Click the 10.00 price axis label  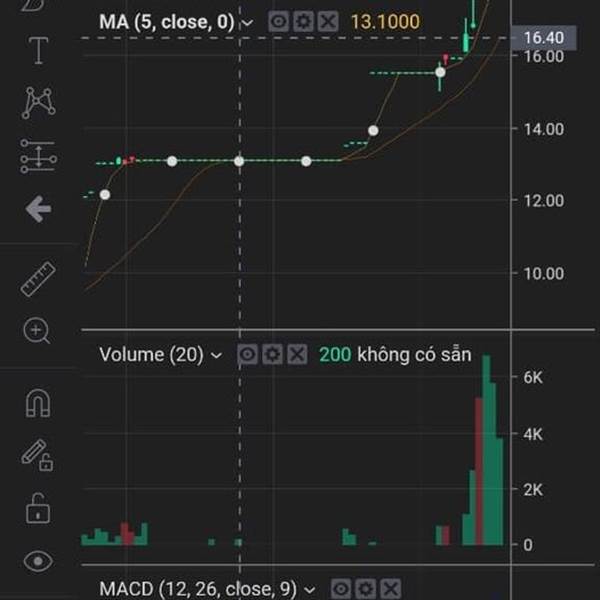[x=544, y=274]
